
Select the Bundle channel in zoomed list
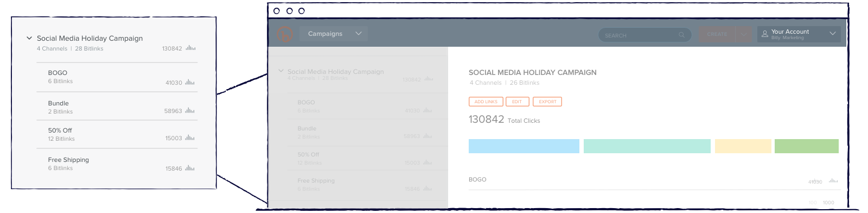117,106
